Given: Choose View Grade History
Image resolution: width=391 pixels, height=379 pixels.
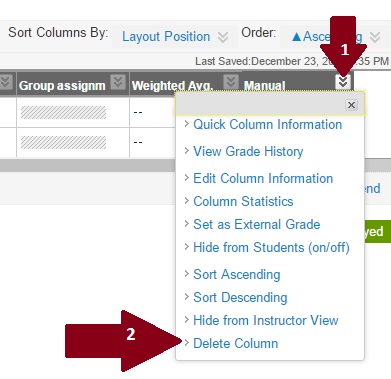Looking at the screenshot, I should point(248,152).
